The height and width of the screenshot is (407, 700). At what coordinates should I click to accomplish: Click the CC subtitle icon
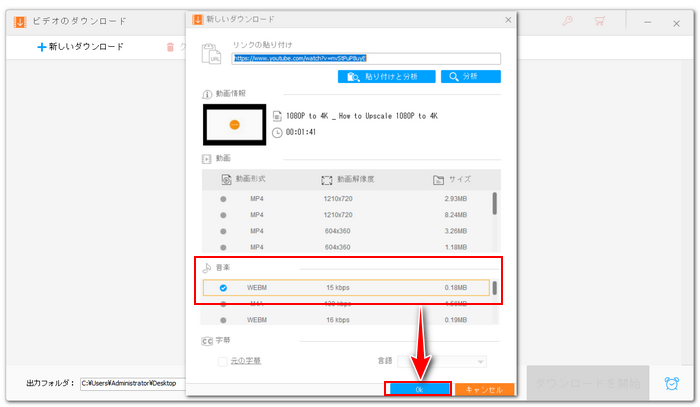pyautogui.click(x=207, y=340)
